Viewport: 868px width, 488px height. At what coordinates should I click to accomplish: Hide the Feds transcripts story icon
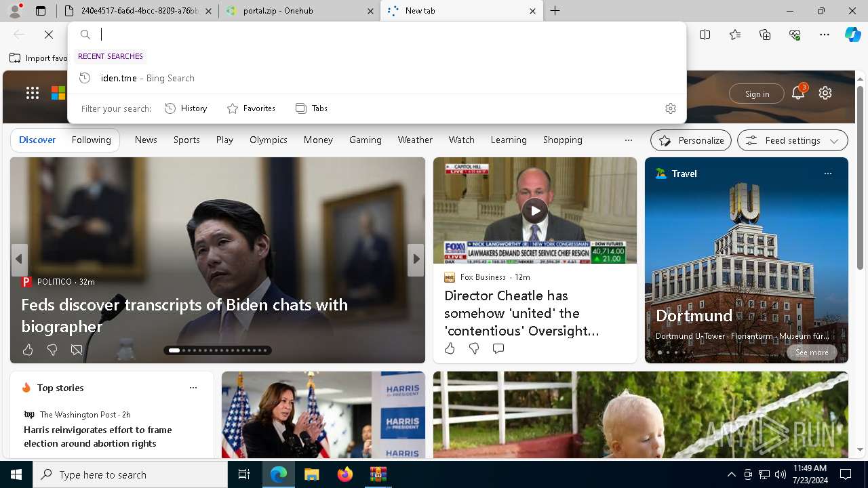[77, 350]
